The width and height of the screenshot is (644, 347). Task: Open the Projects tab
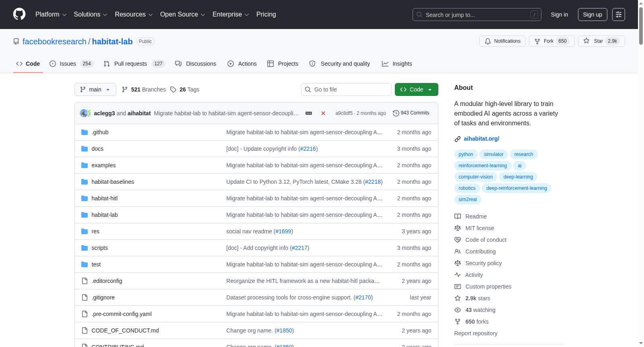[283, 64]
